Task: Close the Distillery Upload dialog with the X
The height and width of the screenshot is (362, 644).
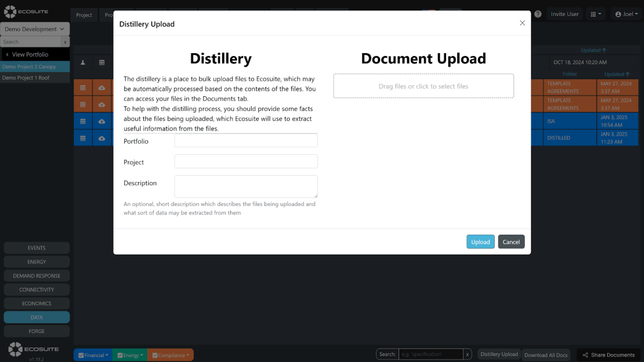Action: (x=522, y=23)
